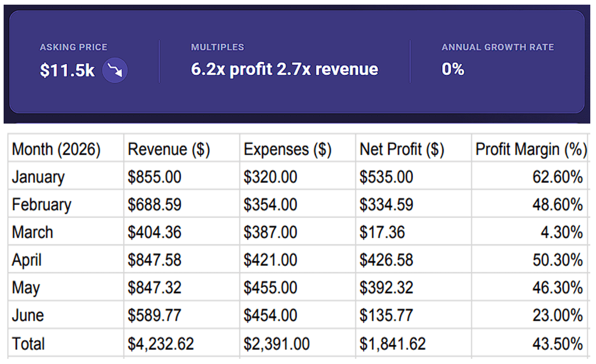
Task: Click the $354.00 February expenses cell
Action: [298, 204]
